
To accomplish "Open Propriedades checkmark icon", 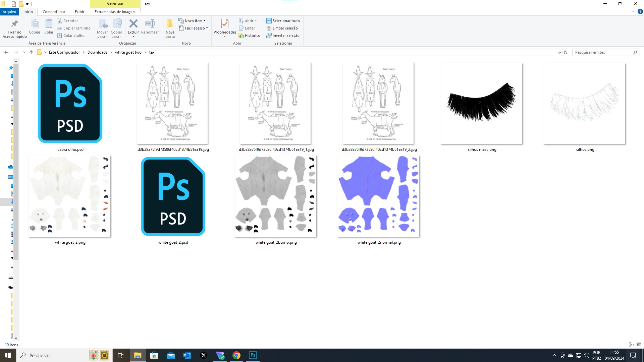I will [x=225, y=24].
